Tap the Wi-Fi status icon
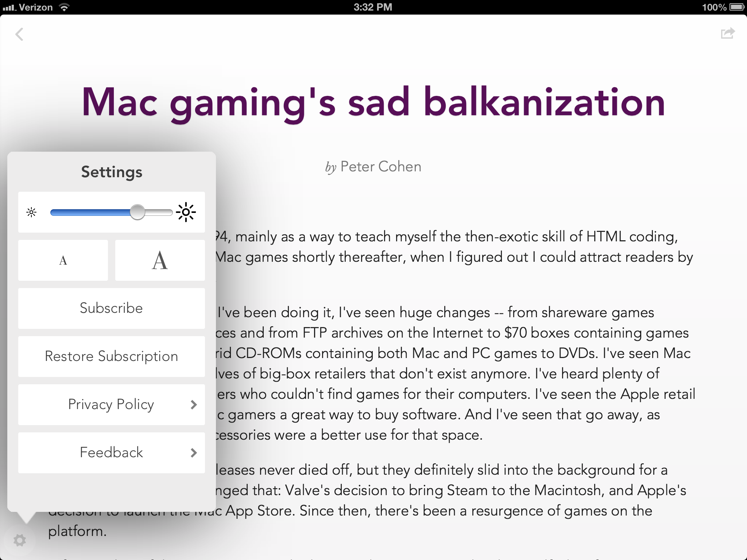Image resolution: width=747 pixels, height=560 pixels. 64,7
